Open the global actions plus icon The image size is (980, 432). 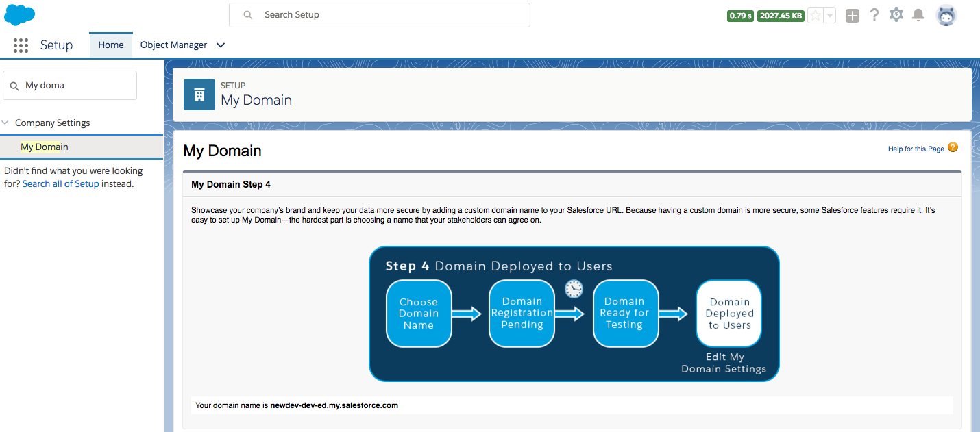click(852, 15)
